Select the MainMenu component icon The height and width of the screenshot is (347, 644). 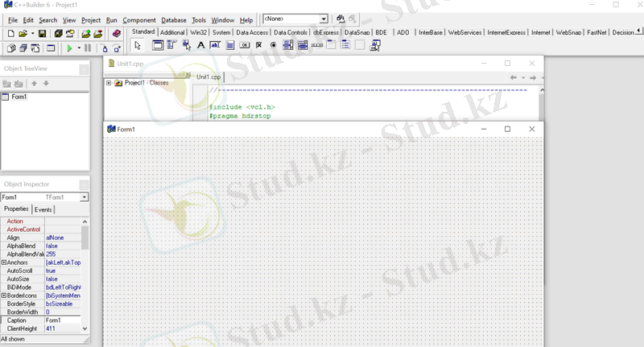pyautogui.click(x=171, y=45)
